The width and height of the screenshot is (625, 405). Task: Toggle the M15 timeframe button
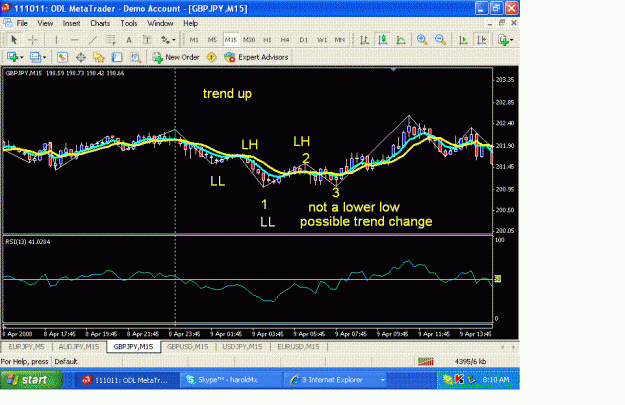230,40
